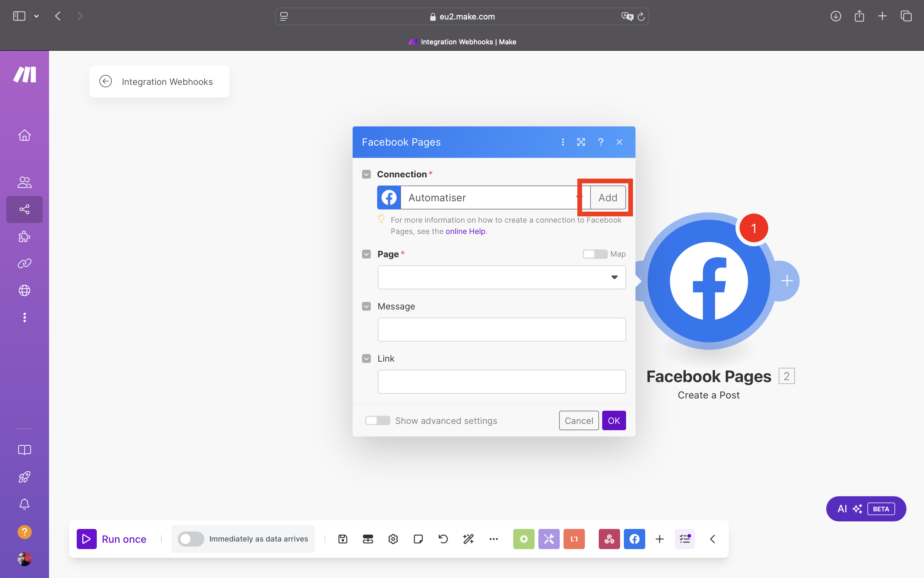Screen dimensions: 924x578
Task: Select the Facebook favorite icon in toolbar
Action: (635, 539)
